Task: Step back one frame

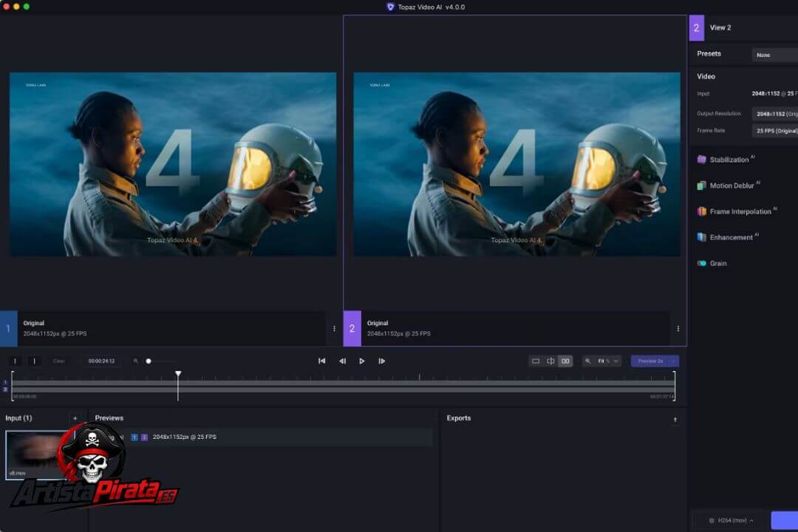Action: 343,361
